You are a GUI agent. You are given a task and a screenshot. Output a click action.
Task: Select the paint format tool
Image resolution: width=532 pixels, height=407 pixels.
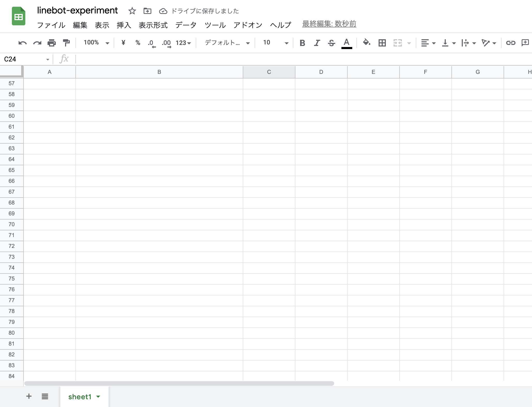click(66, 43)
